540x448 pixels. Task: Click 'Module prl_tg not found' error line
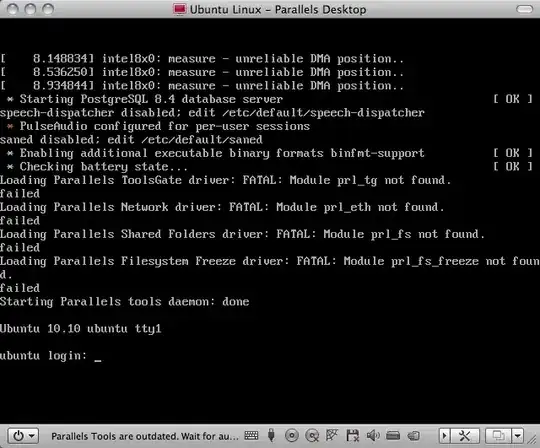click(x=225, y=180)
